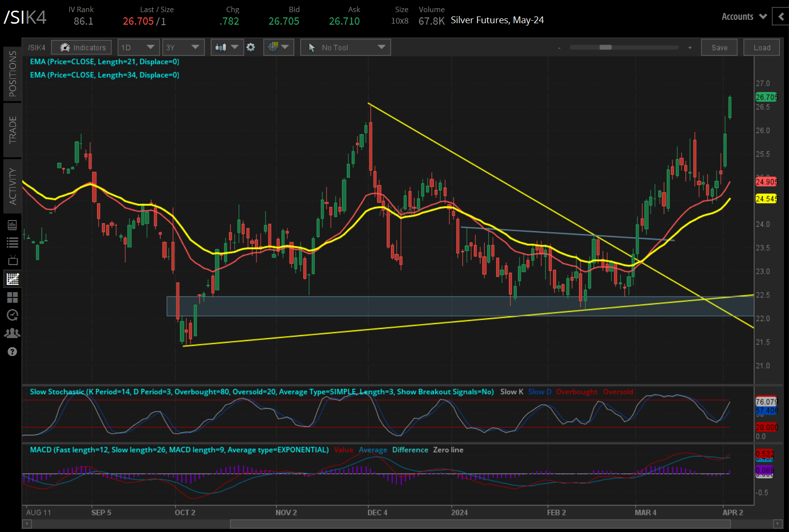Open the clock history icon in sidebar
The image size is (789, 532).
point(13,315)
